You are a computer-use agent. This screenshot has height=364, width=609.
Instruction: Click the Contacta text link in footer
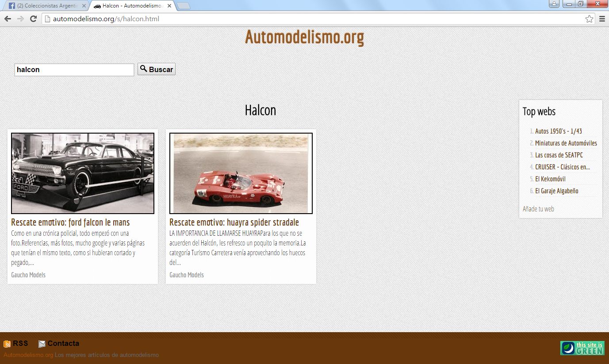point(63,344)
